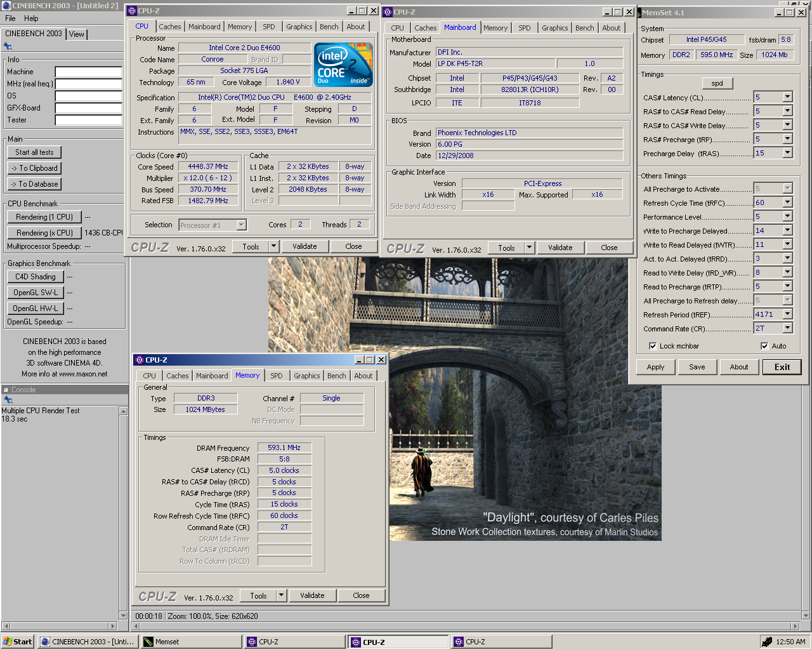Click Exit button in MemSet
Viewport: 812px width, 650px height.
point(782,367)
